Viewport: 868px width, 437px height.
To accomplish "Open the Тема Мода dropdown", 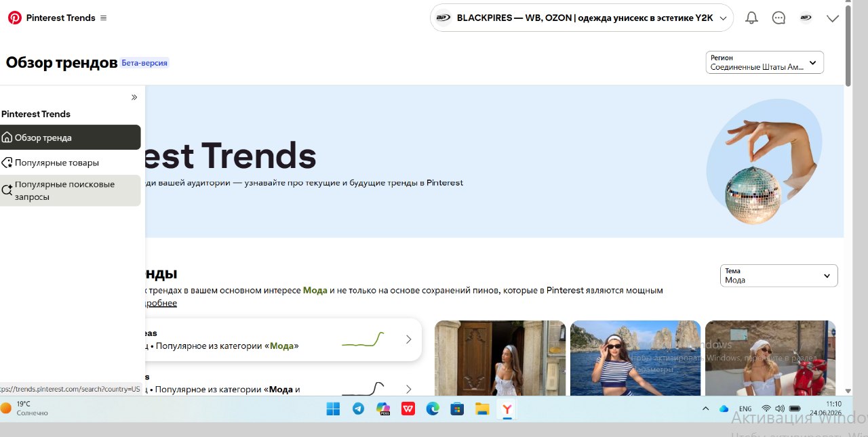I will tap(778, 276).
